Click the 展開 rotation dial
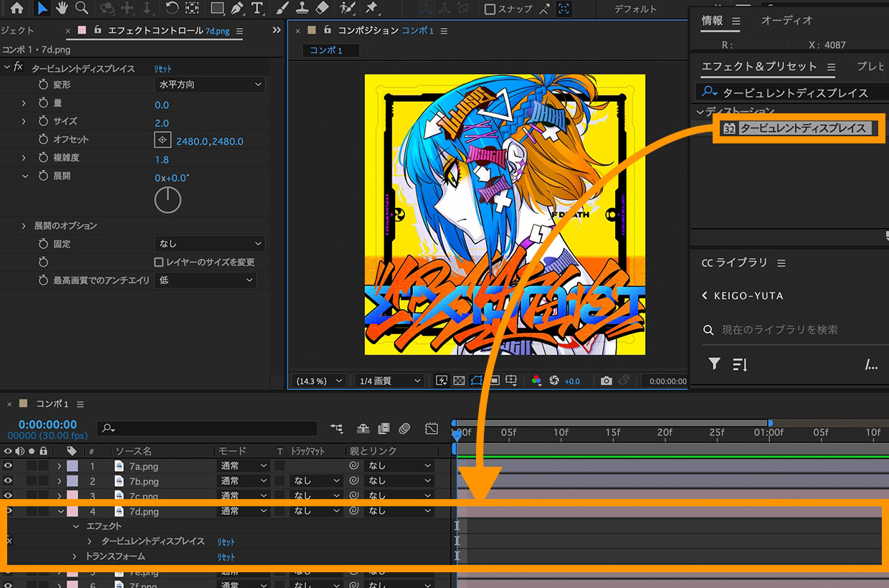 pos(168,200)
